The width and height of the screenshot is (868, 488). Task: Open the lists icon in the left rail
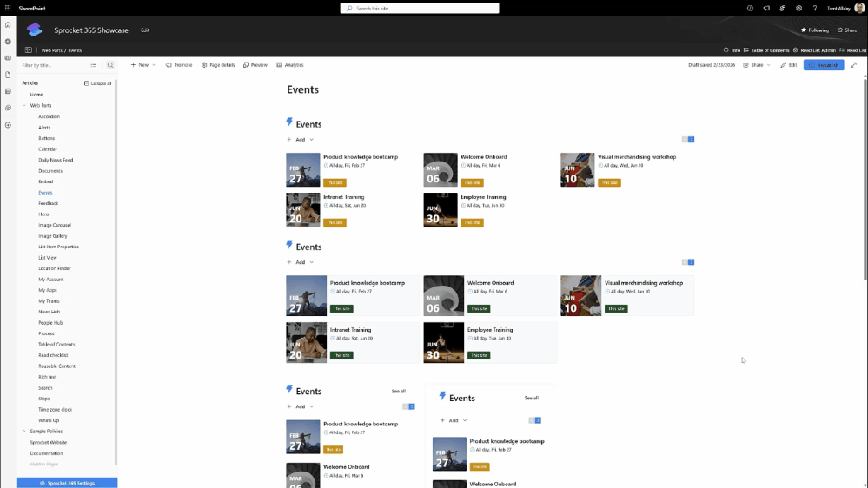(8, 91)
